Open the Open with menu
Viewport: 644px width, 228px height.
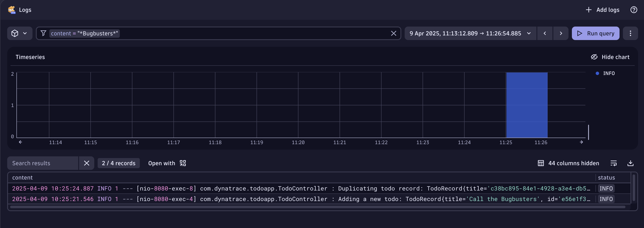167,163
